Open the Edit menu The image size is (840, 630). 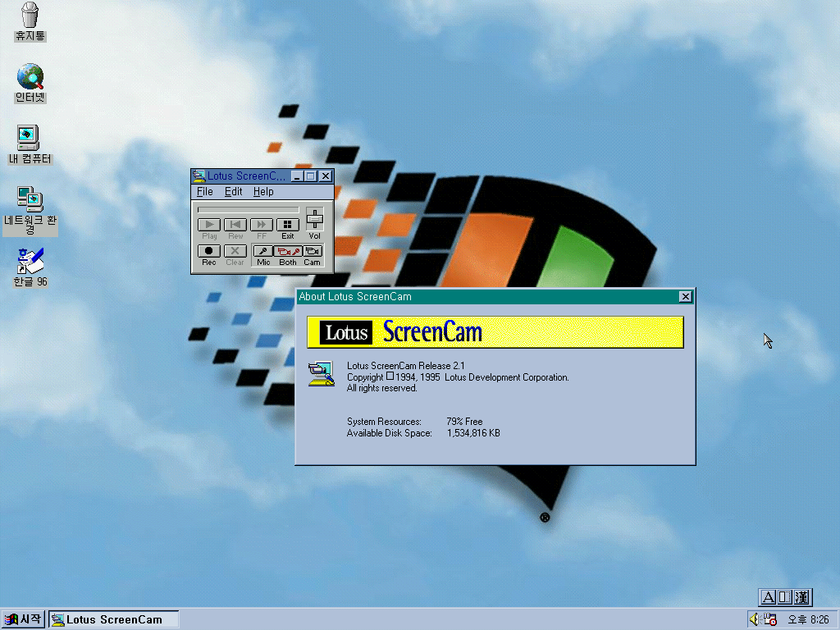[233, 192]
